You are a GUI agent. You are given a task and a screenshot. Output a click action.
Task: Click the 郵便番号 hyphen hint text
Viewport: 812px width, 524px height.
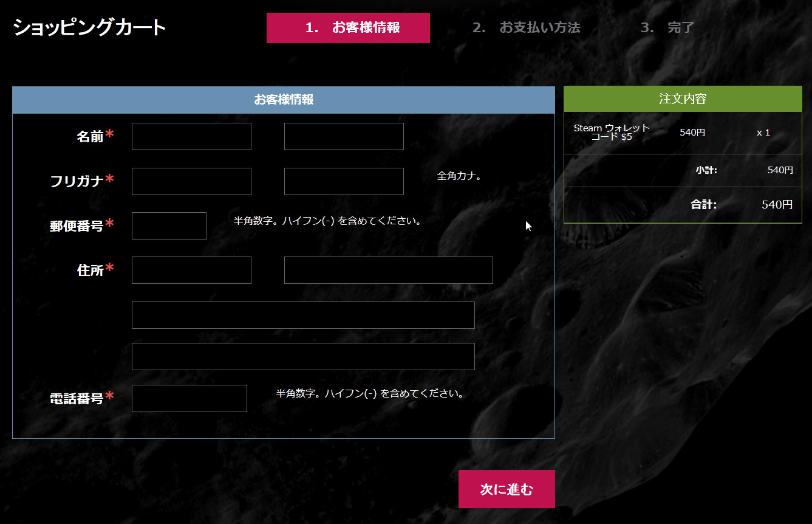tap(328, 221)
